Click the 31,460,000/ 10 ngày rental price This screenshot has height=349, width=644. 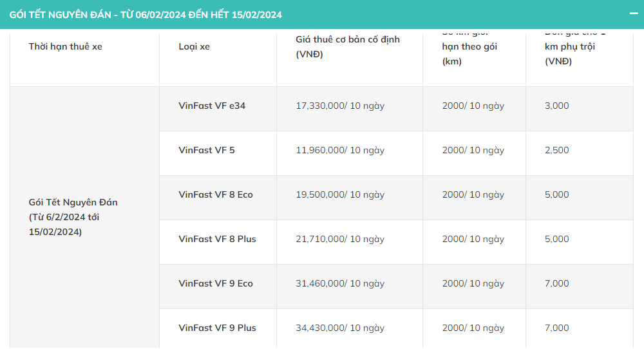pyautogui.click(x=340, y=283)
